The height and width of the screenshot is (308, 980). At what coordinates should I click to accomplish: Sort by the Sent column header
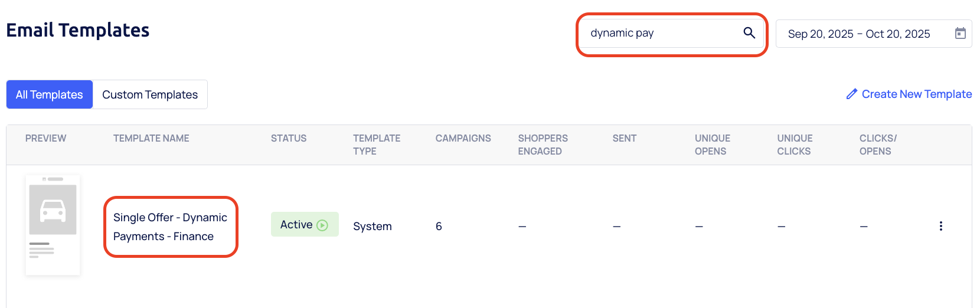click(x=624, y=138)
